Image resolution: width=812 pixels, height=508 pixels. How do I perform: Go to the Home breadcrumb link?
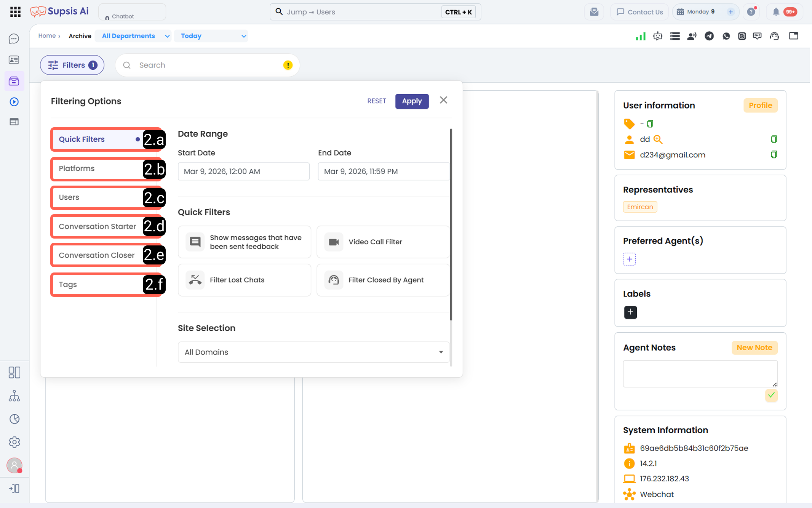(47, 36)
